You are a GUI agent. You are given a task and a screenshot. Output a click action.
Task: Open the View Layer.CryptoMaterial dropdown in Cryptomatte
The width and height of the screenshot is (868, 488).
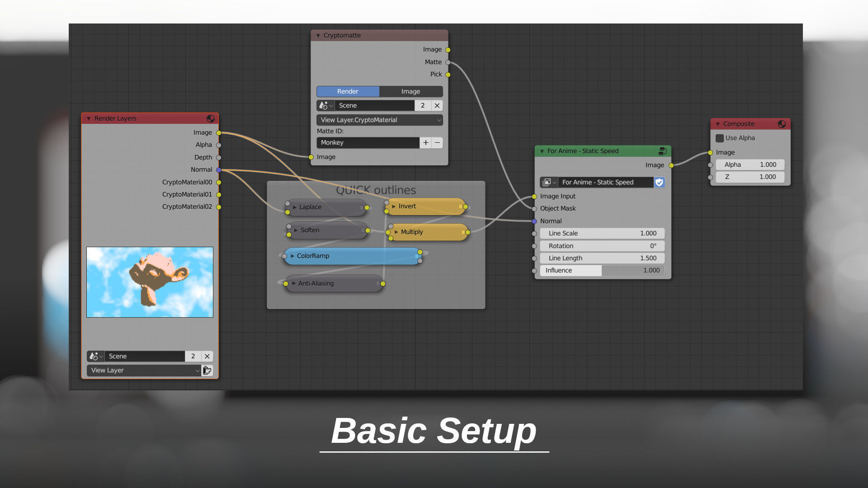[379, 120]
